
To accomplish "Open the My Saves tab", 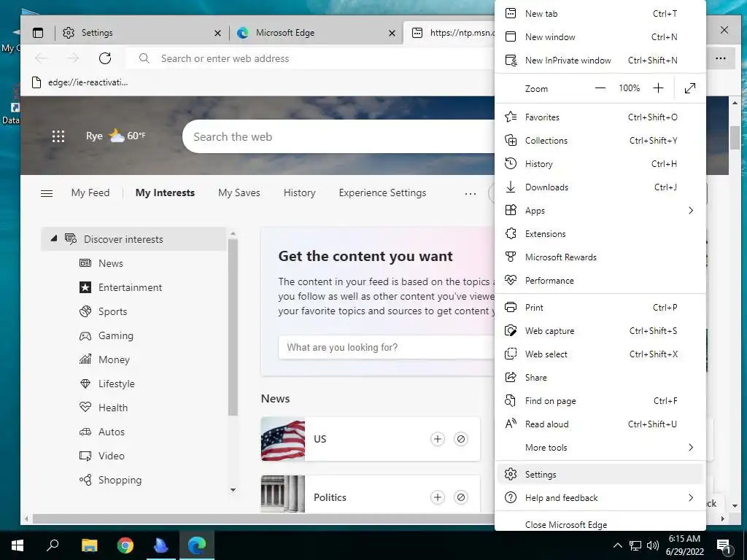I will click(239, 192).
